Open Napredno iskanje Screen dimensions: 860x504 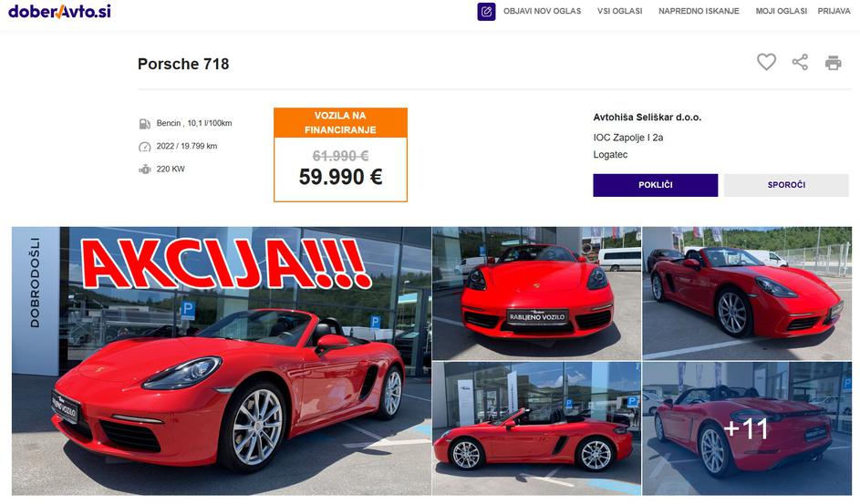click(699, 11)
